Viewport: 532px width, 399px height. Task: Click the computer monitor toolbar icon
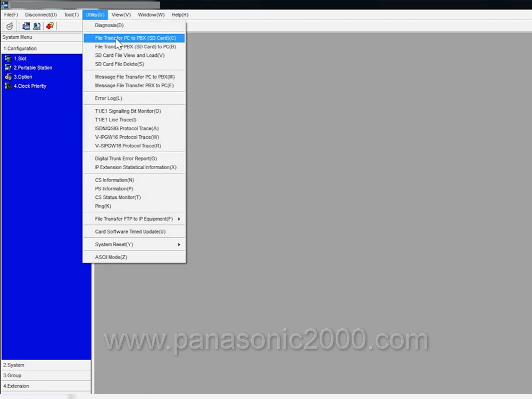37,26
